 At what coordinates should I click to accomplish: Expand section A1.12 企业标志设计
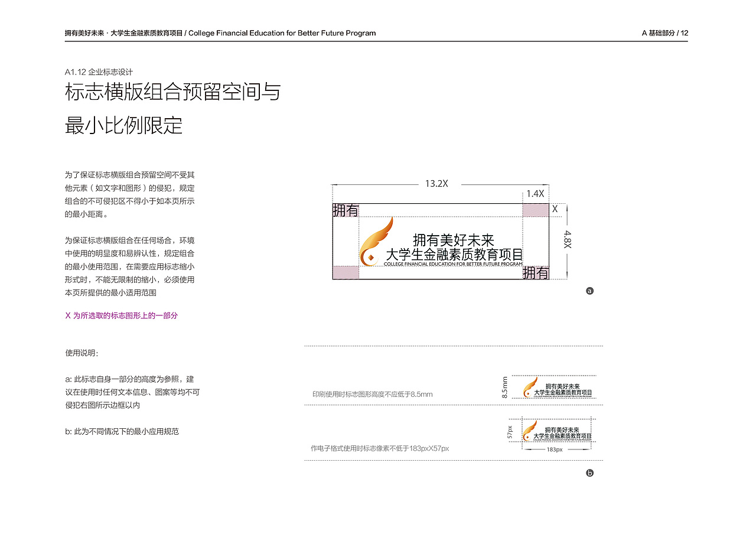99,71
